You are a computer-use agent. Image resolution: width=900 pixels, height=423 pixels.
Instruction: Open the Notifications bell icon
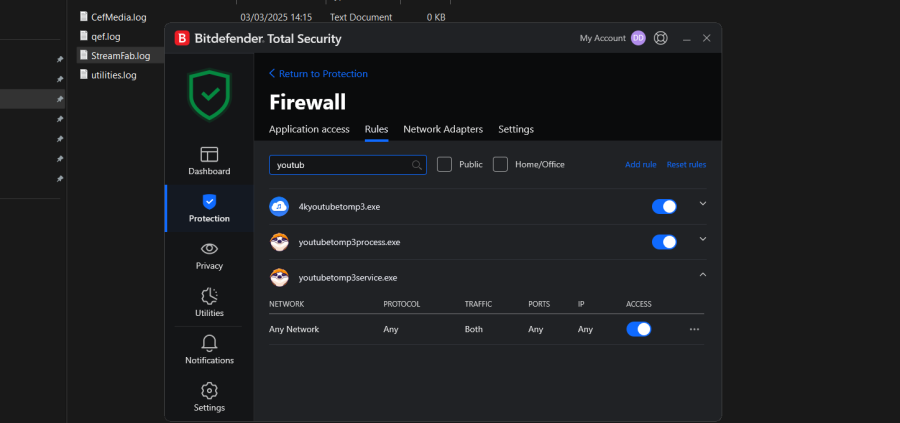[209, 344]
